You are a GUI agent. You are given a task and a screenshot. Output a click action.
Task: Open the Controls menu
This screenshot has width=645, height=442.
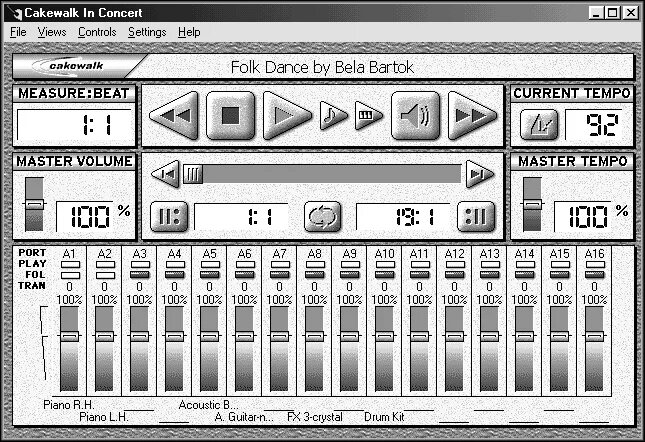(97, 32)
